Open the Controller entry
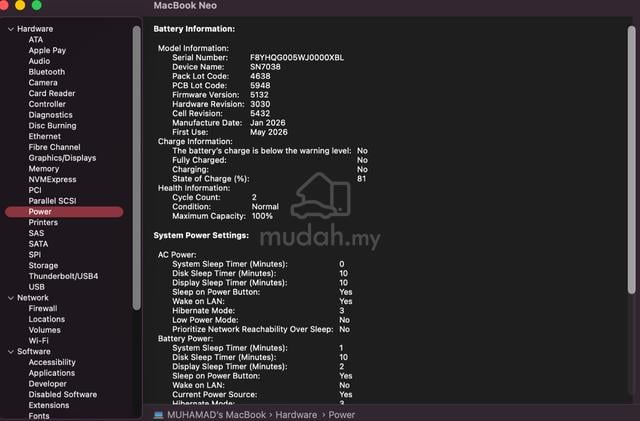The height and width of the screenshot is (421, 640). (x=47, y=104)
